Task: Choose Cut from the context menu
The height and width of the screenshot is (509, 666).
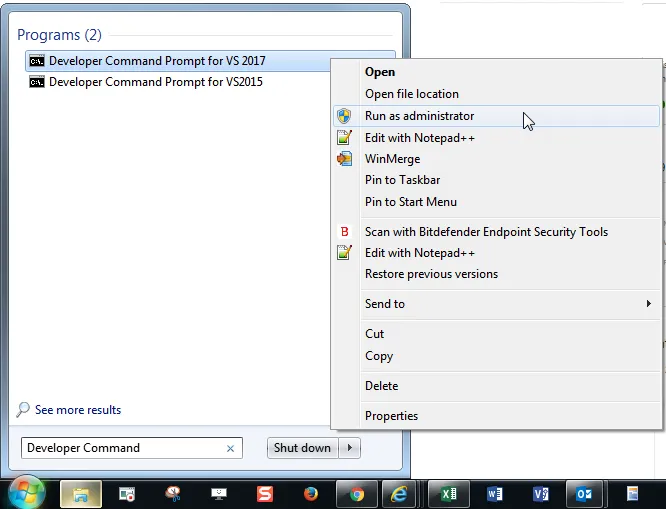Action: click(x=496, y=334)
